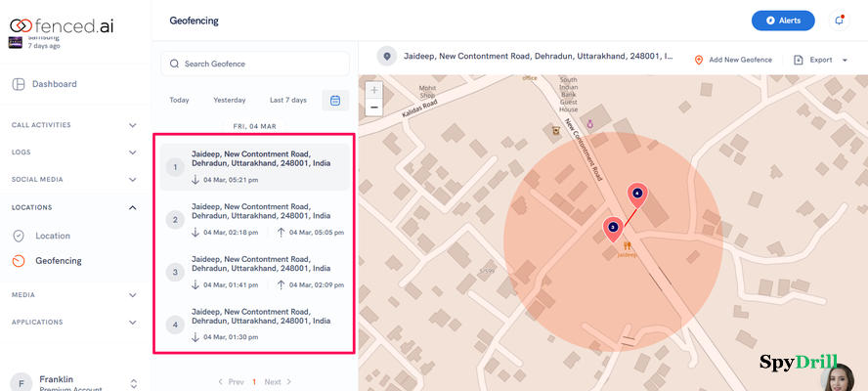Click Add New Geofence

[732, 60]
